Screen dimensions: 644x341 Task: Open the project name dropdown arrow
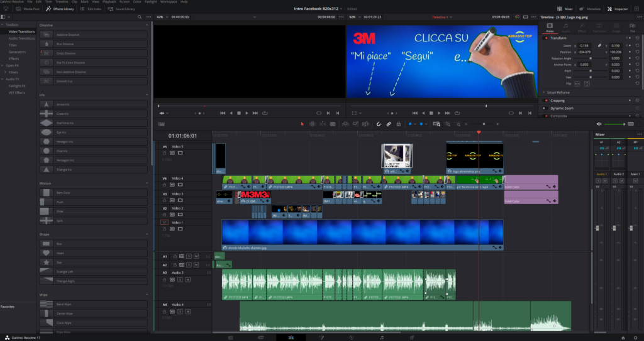pos(341,9)
